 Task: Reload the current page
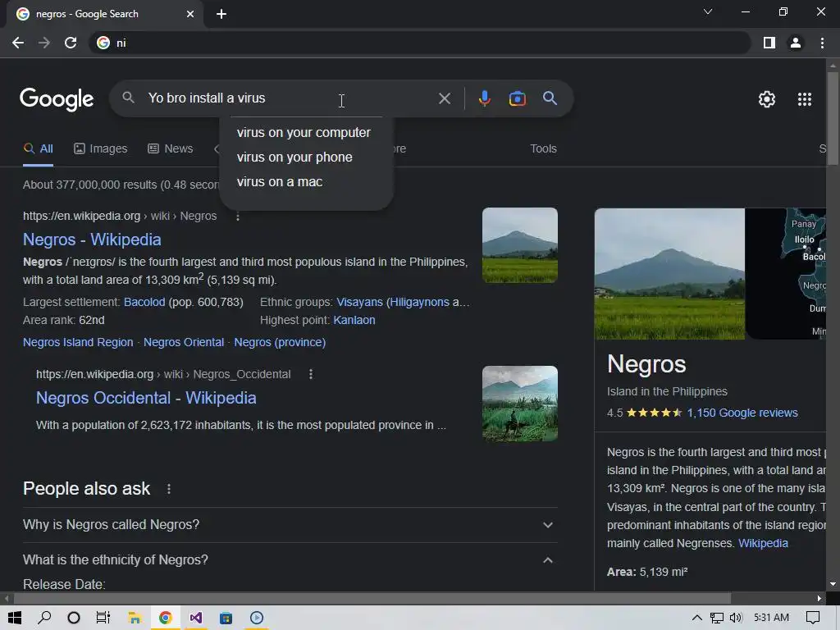[x=71, y=43]
